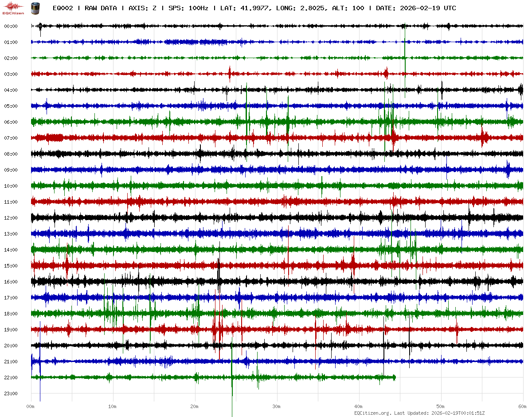Open the EQCitizen.org footer link
The image size is (532, 417).
pyautogui.click(x=372, y=413)
